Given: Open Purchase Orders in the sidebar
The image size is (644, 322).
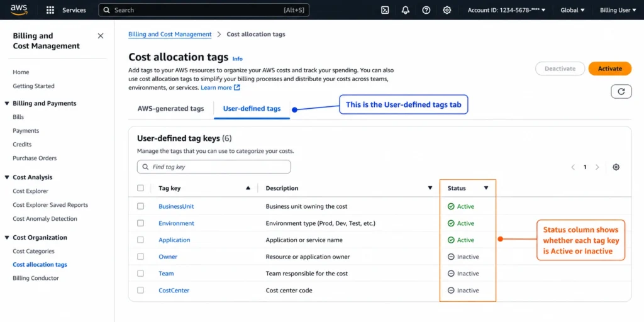Looking at the screenshot, I should tap(35, 158).
